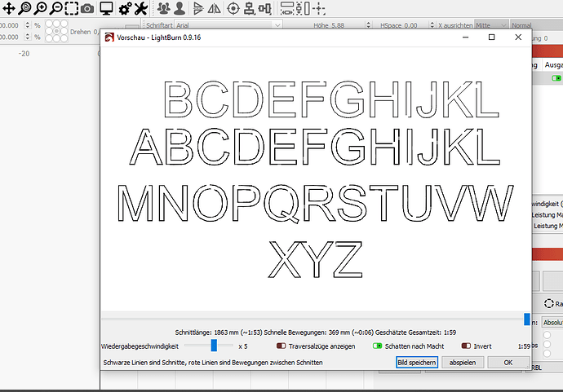
Task: Open the Schriftart Arial font dropdown
Action: [x=228, y=25]
